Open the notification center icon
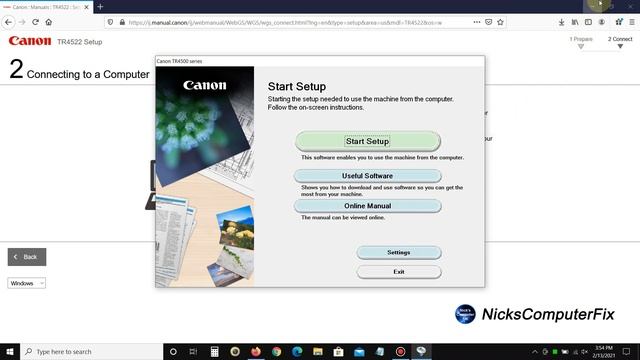This screenshot has height=360, width=640. click(627, 351)
